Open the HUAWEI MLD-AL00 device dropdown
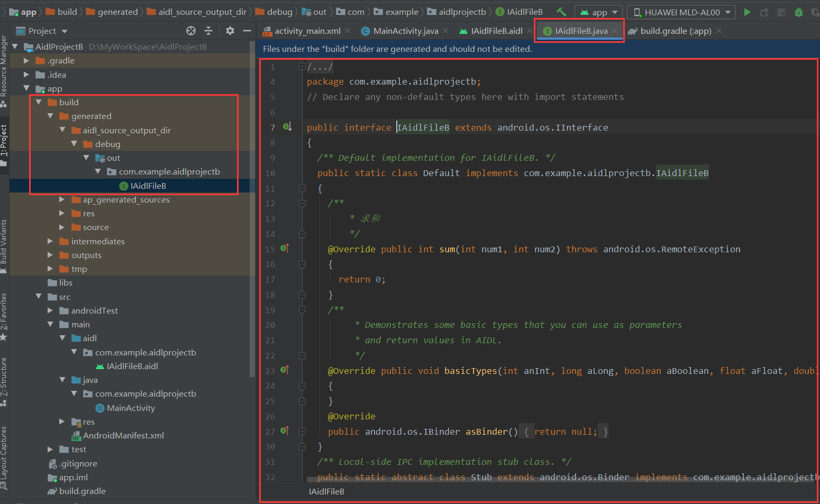Viewport: 820px width, 504px height. point(681,12)
